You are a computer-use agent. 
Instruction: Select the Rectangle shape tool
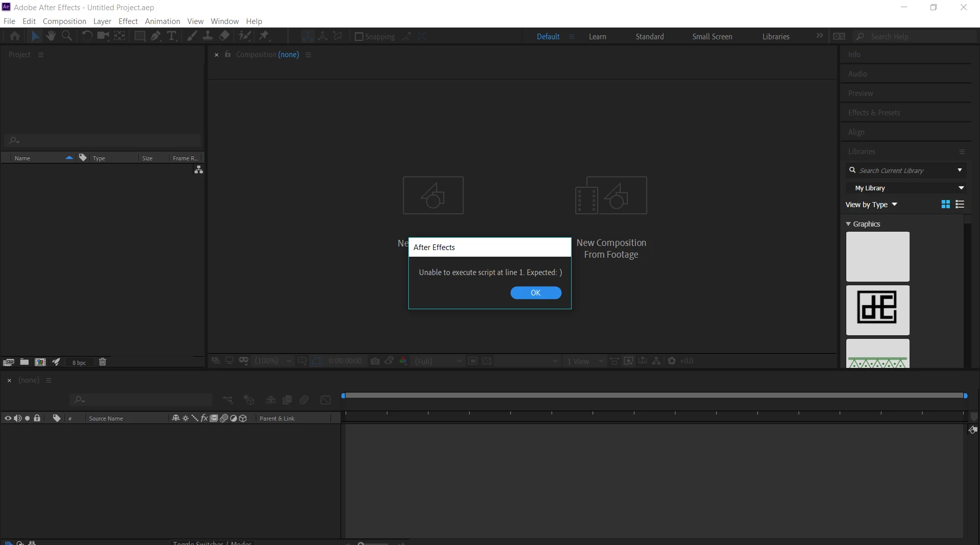139,36
